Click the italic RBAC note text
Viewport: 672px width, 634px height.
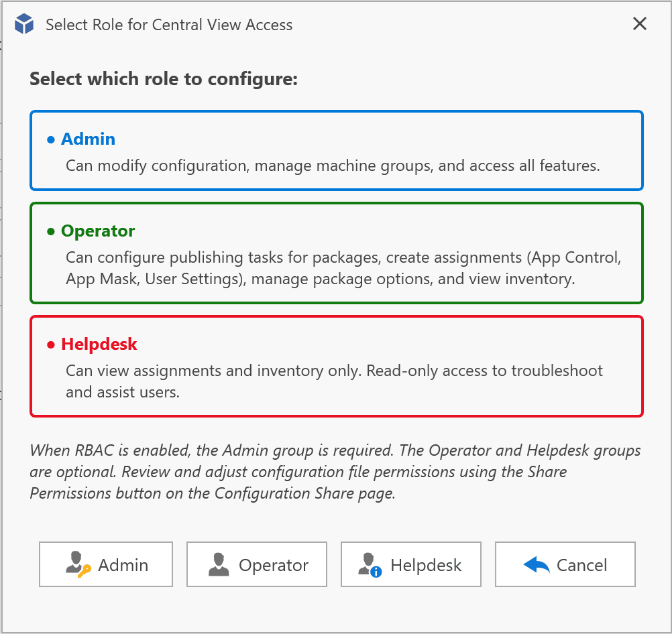coord(335,472)
